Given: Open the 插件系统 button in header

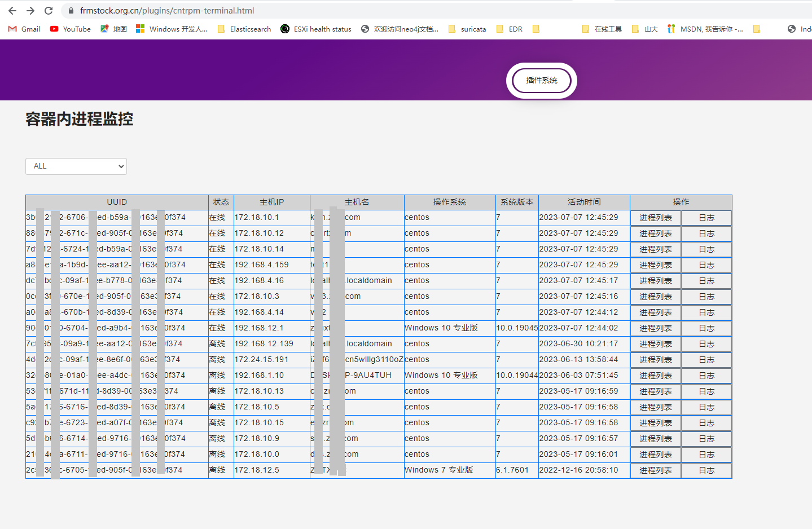Looking at the screenshot, I should (x=542, y=81).
